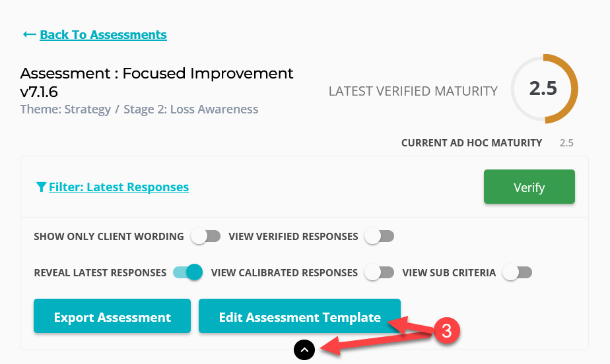
Task: Open the Filter: Latest Responses link
Action: [119, 187]
